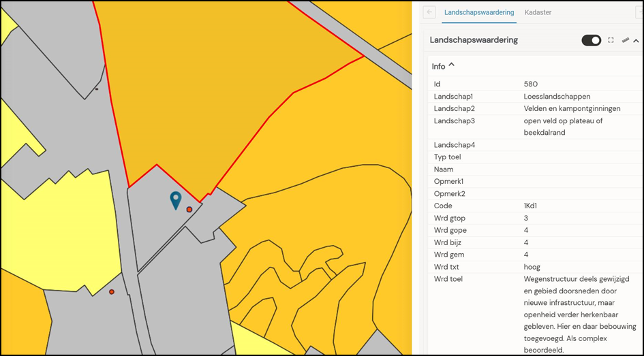This screenshot has height=356, width=644.
Task: Click the Landschap4 field label
Action: tap(455, 145)
